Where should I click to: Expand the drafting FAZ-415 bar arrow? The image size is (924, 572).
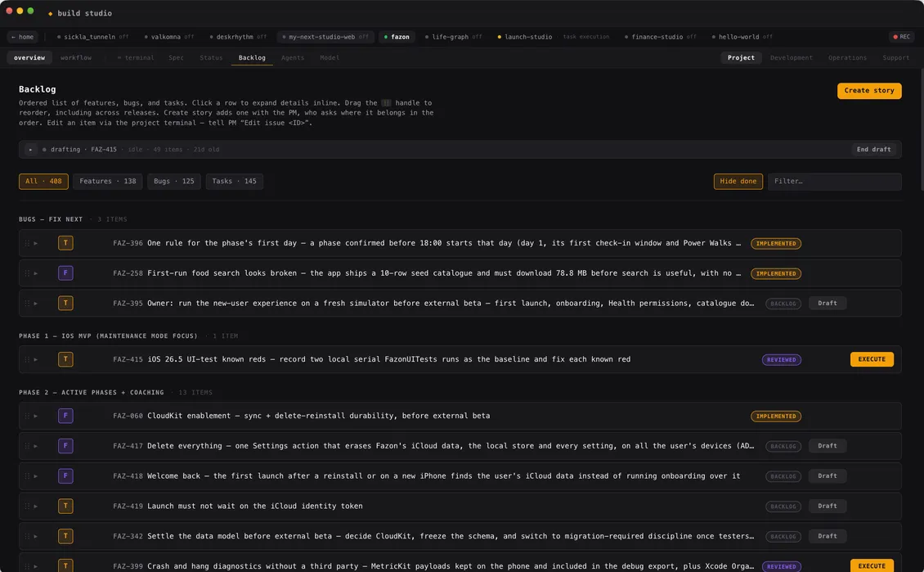(30, 150)
